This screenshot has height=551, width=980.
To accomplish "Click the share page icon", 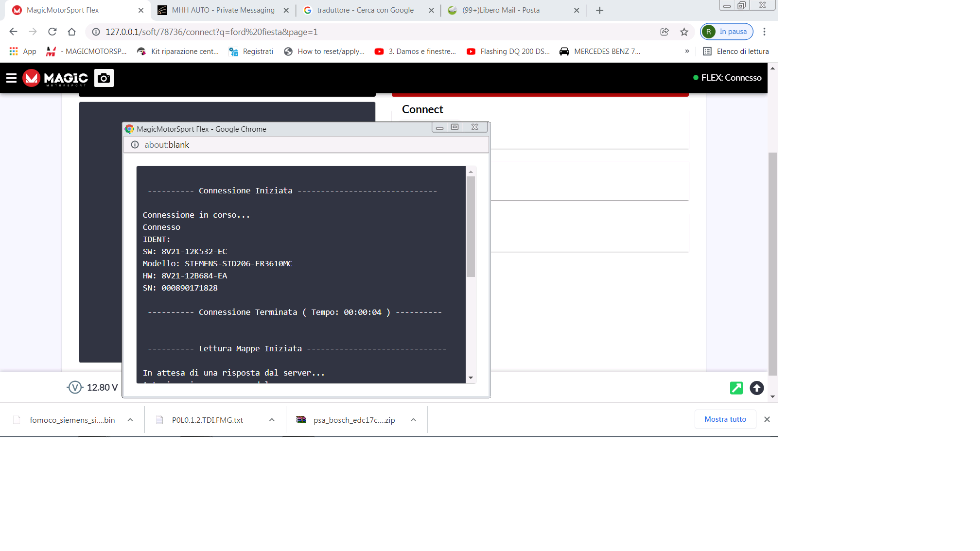I will point(664,32).
